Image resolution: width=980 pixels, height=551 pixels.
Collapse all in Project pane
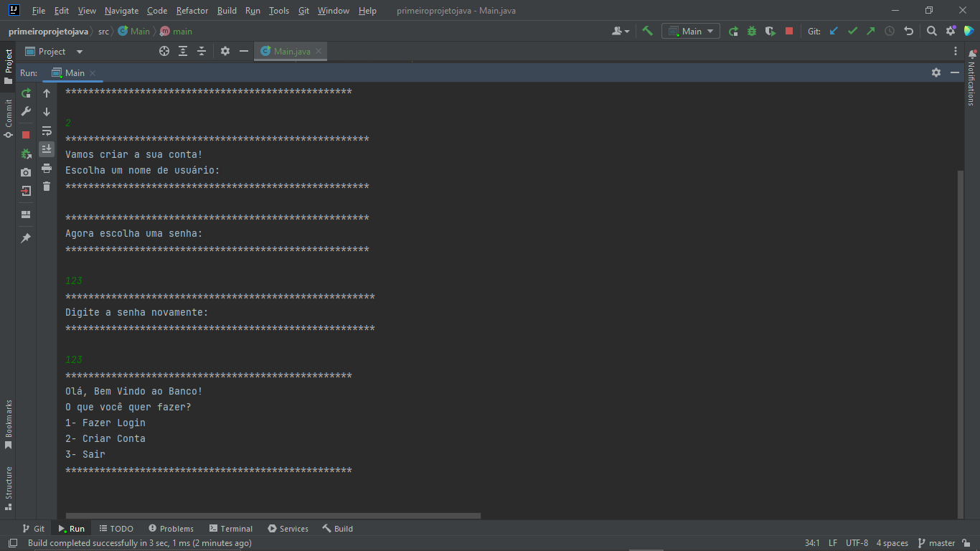pyautogui.click(x=202, y=51)
